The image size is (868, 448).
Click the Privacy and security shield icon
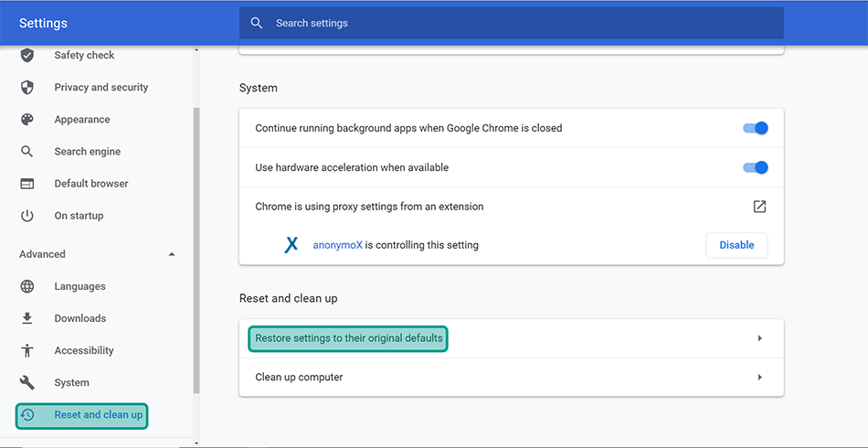(27, 87)
